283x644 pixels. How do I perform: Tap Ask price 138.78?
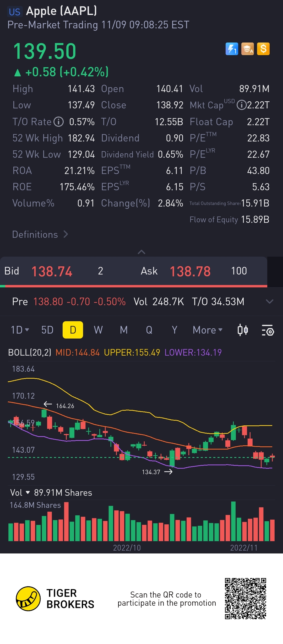190,271
